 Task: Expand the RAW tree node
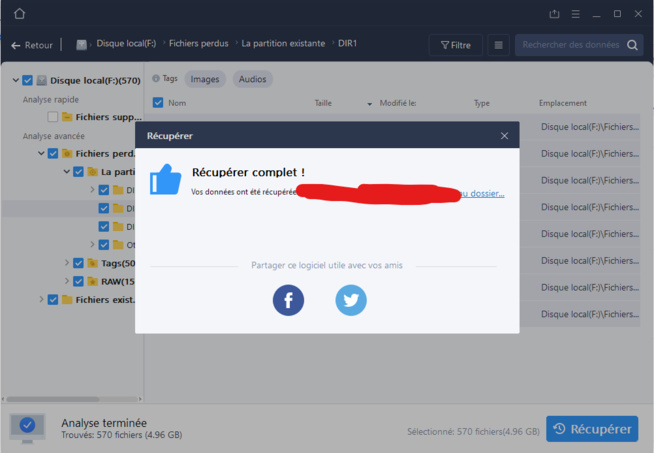[67, 281]
